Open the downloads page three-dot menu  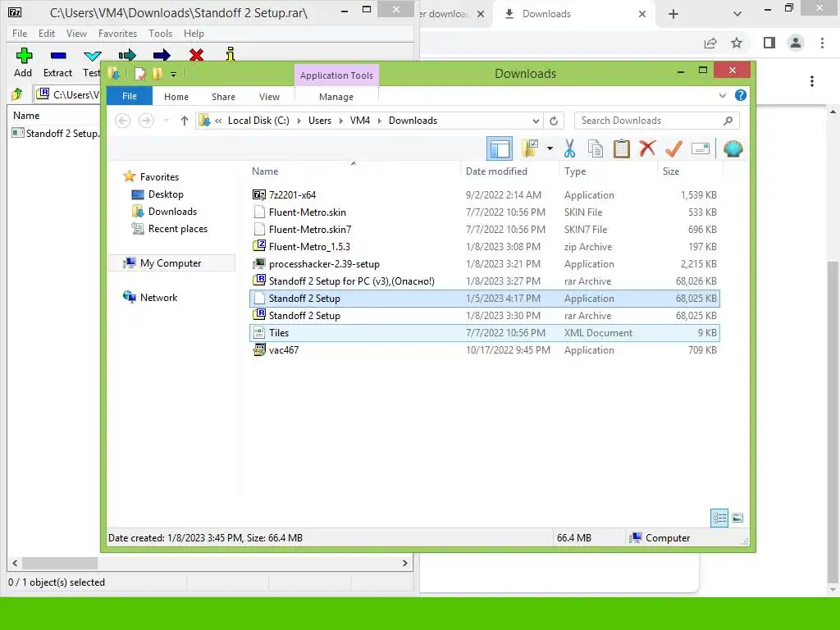click(812, 81)
